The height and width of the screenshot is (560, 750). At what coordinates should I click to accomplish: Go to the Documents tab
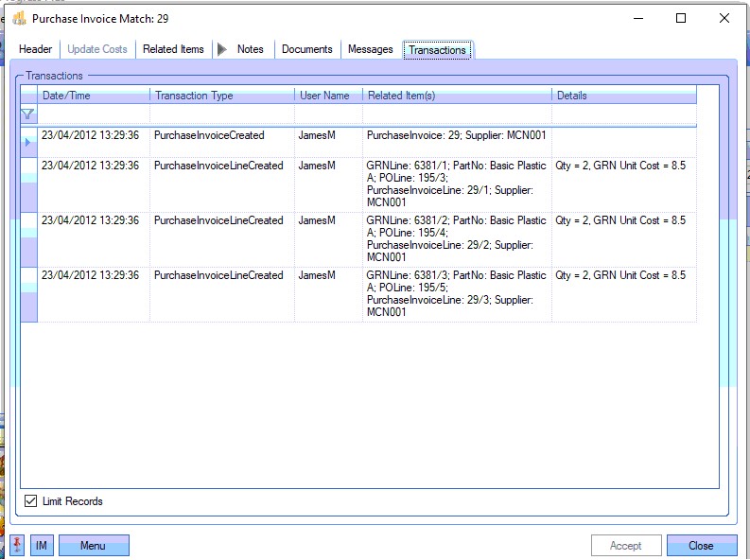(307, 49)
